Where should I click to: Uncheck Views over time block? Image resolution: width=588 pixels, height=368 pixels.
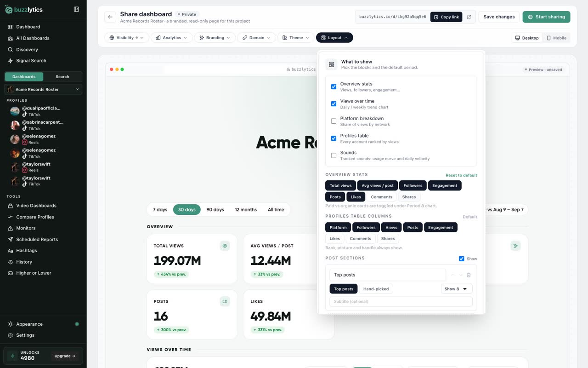point(334,104)
